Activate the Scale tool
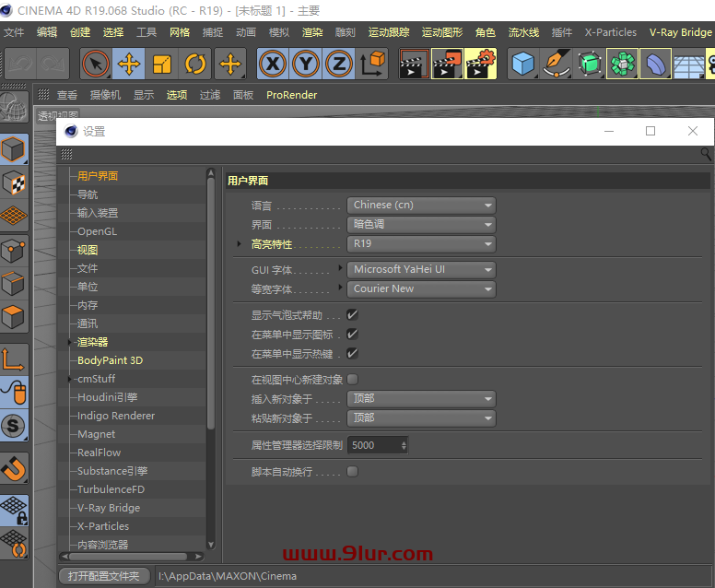This screenshot has height=588, width=715. coord(162,64)
